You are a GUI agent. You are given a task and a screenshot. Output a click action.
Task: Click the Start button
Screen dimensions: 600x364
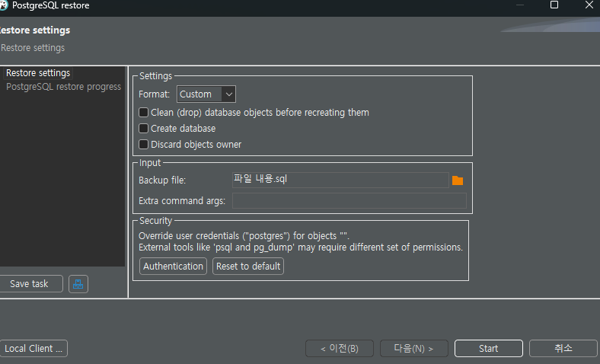pos(489,348)
